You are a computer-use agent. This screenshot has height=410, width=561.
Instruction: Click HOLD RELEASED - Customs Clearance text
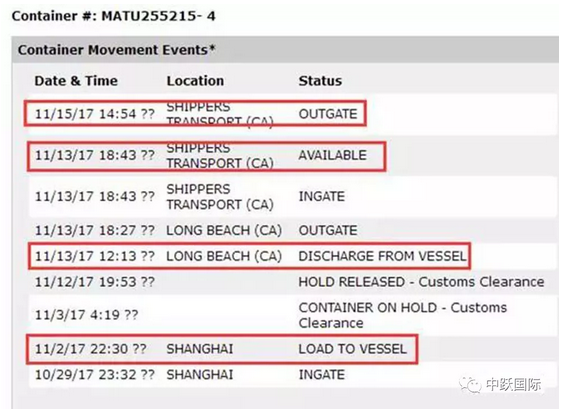tap(421, 282)
